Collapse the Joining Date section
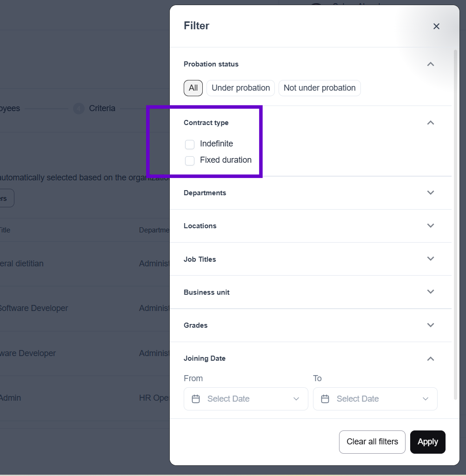Viewport: 466px width, 476px height. 431,358
